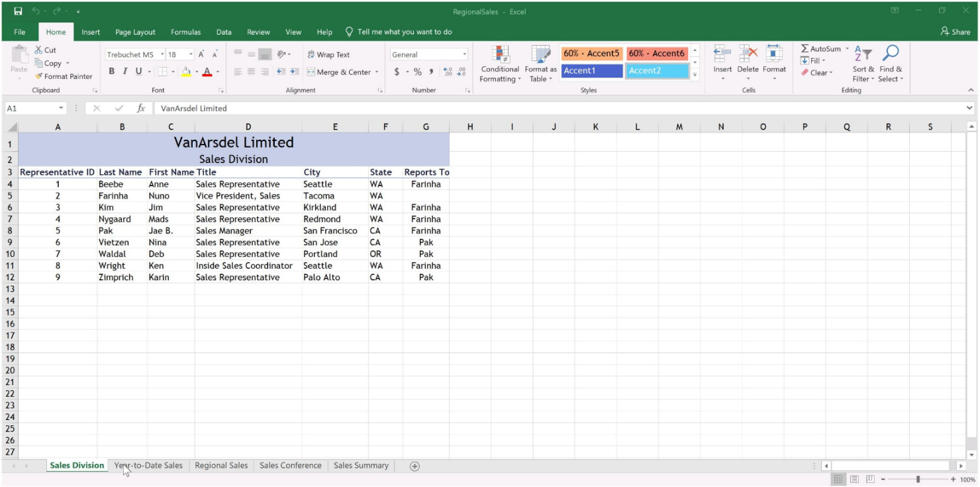Toggle Bottom Align alignment

(x=265, y=54)
